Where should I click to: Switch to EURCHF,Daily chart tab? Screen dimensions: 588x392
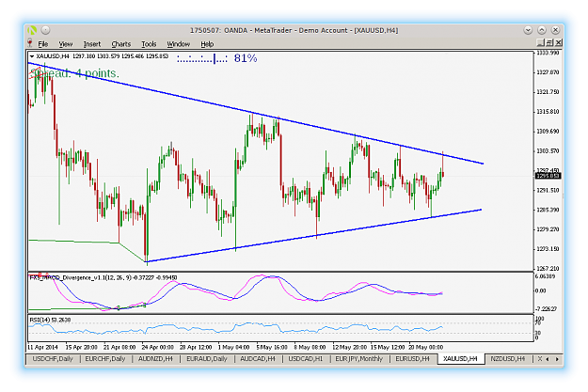tap(105, 359)
